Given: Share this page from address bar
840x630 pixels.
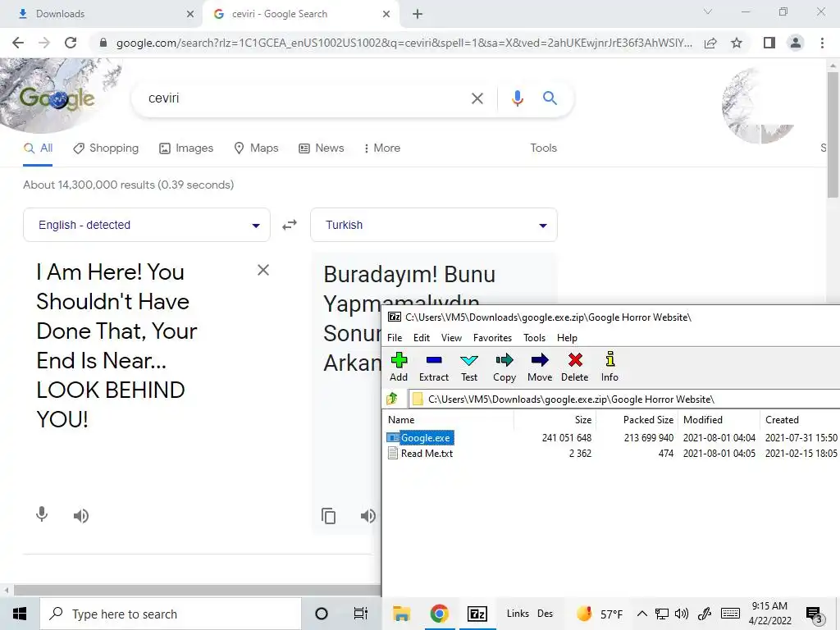Looking at the screenshot, I should click(x=710, y=43).
